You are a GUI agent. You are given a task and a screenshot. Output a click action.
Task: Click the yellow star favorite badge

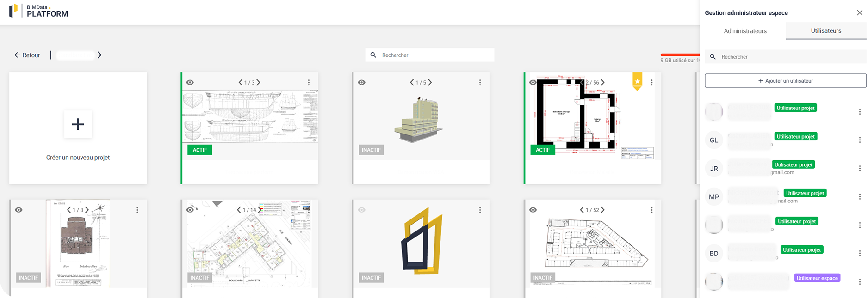pos(637,81)
